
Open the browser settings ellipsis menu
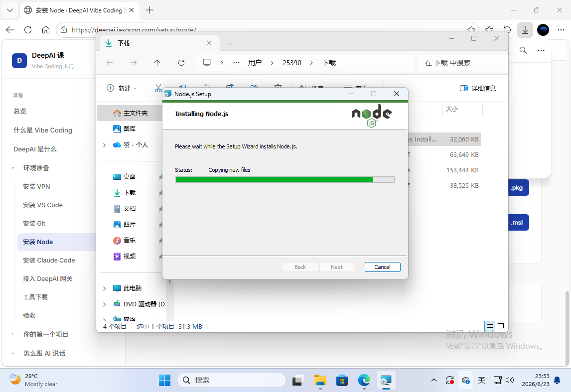561,30
